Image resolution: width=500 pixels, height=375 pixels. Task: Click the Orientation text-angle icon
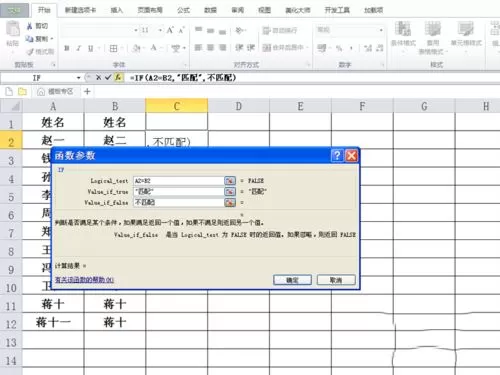point(239,31)
